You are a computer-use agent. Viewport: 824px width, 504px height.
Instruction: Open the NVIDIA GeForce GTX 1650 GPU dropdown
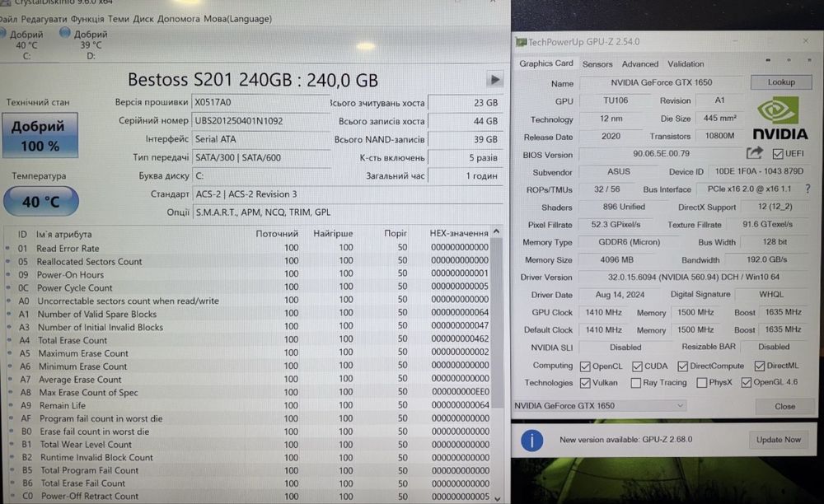point(599,406)
